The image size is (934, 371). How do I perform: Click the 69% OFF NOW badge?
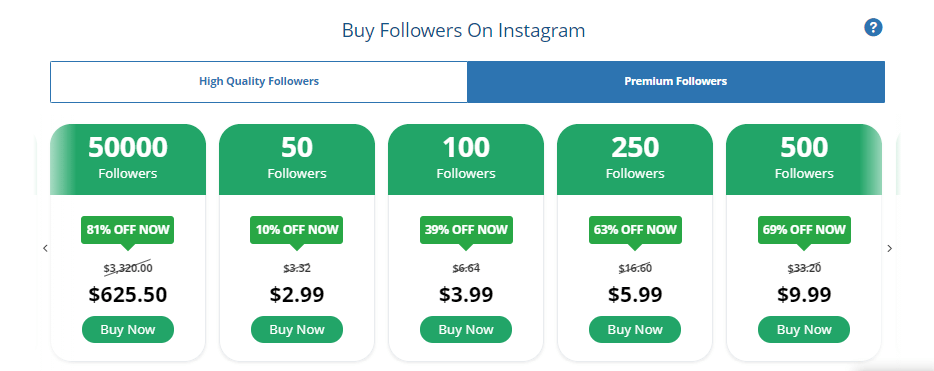point(804,230)
